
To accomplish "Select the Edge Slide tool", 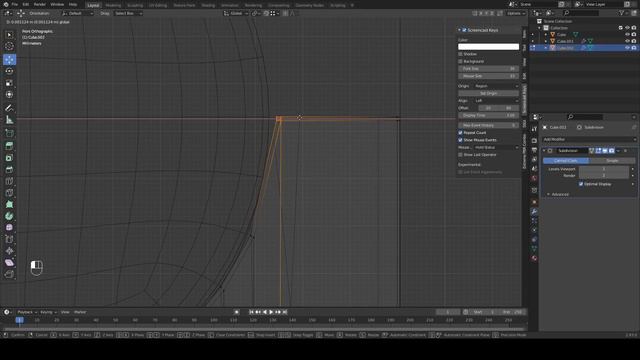I will (9, 239).
